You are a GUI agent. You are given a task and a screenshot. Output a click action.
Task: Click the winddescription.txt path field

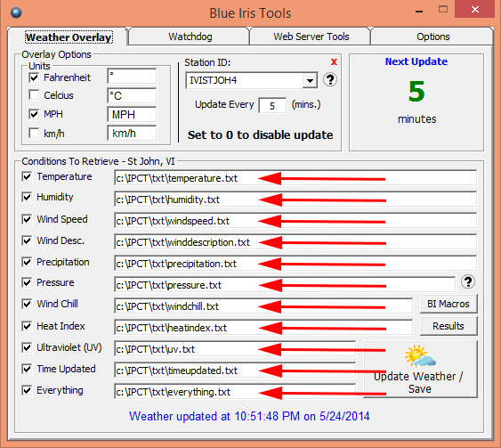(295, 242)
